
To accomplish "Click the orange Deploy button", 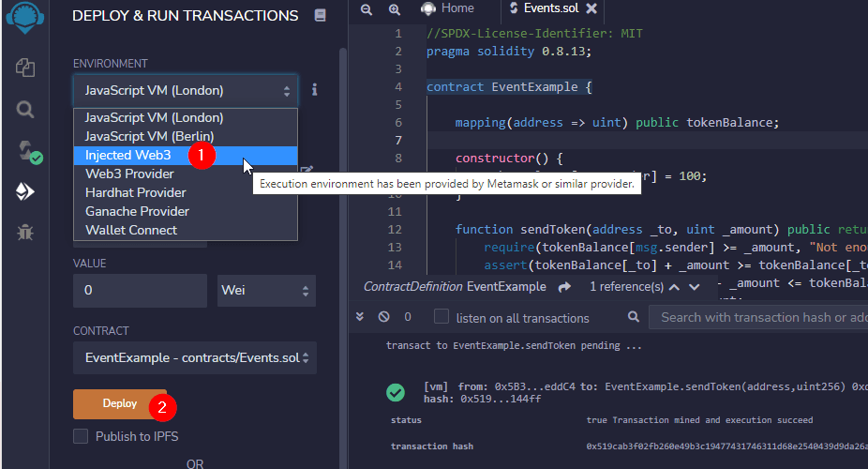I will tap(120, 403).
